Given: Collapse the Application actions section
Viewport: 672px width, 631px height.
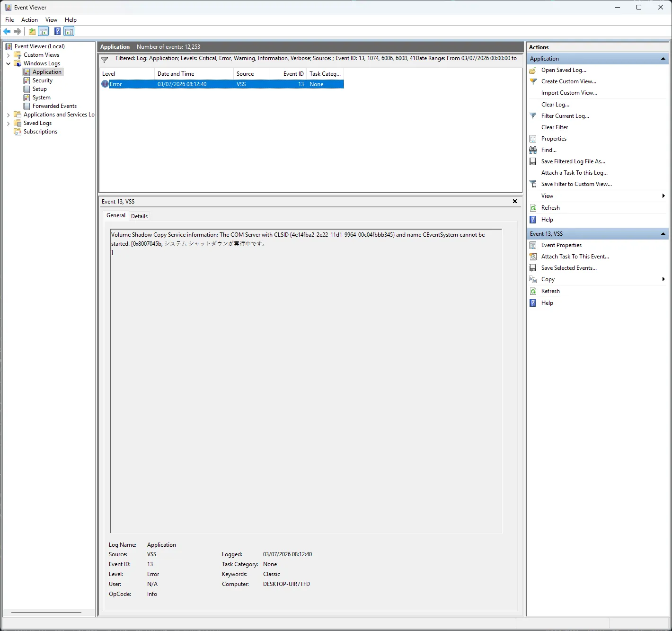Looking at the screenshot, I should [663, 59].
